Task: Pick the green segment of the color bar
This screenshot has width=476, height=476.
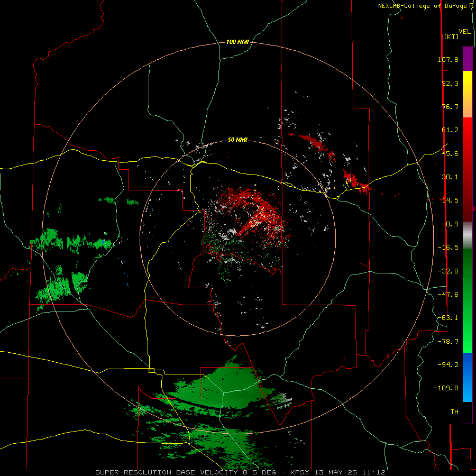Action: (467, 300)
